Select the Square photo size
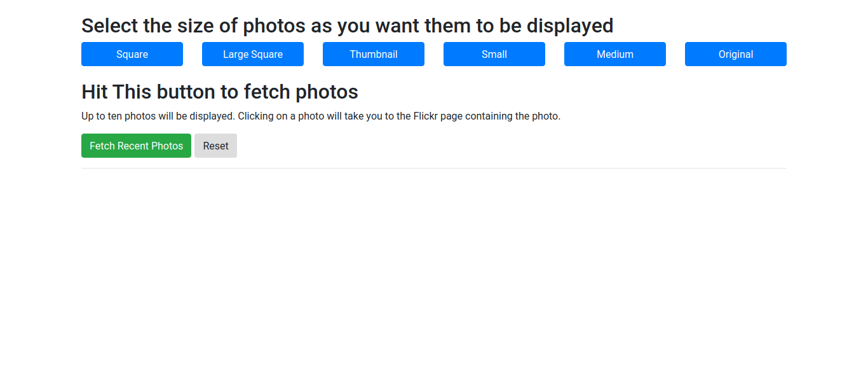The image size is (868, 381). click(132, 54)
